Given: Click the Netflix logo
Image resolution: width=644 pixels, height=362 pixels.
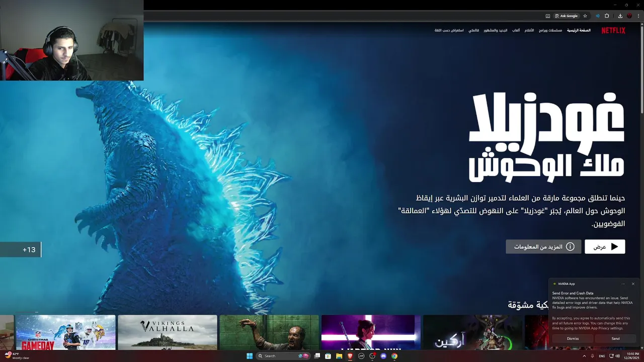Looking at the screenshot, I should coord(613,30).
